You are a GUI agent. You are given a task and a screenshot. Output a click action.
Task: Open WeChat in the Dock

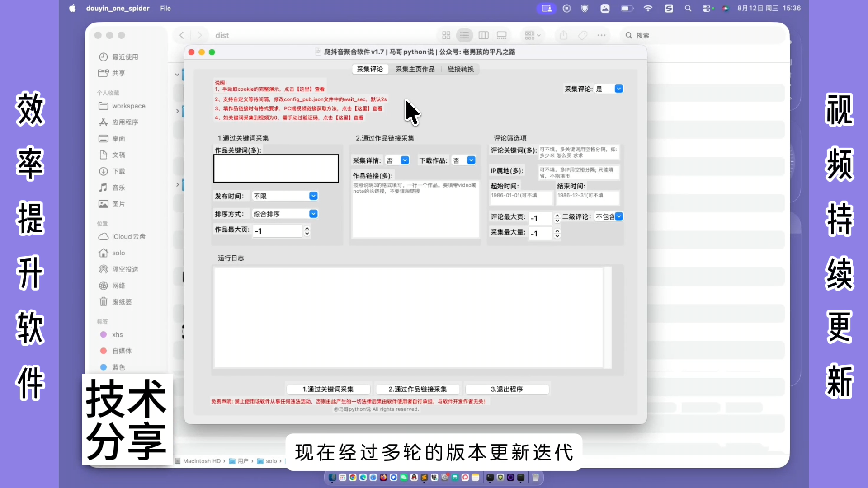[404, 478]
